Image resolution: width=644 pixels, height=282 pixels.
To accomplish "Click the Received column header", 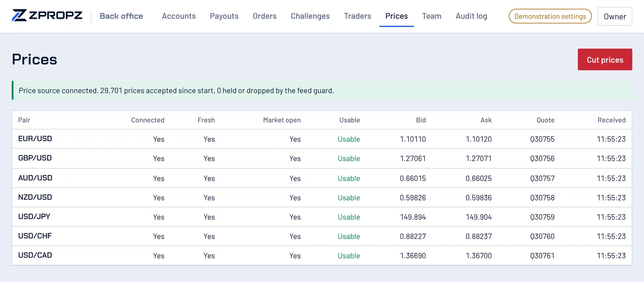I will [x=611, y=120].
